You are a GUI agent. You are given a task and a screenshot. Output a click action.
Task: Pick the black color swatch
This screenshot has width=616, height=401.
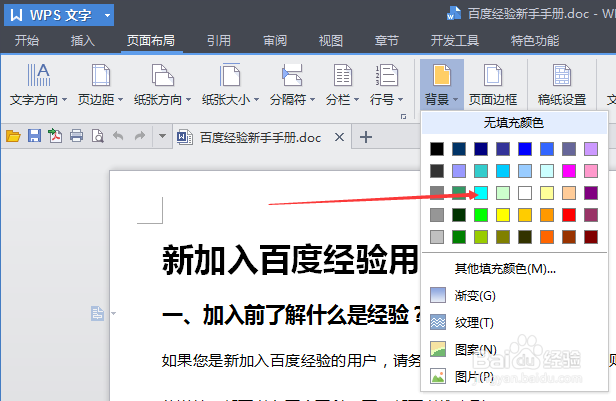[x=437, y=149]
